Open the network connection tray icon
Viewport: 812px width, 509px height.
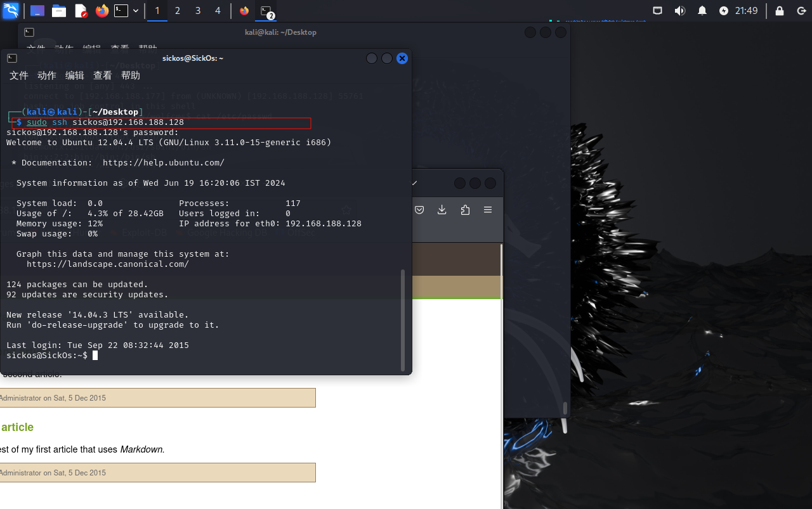tap(658, 11)
